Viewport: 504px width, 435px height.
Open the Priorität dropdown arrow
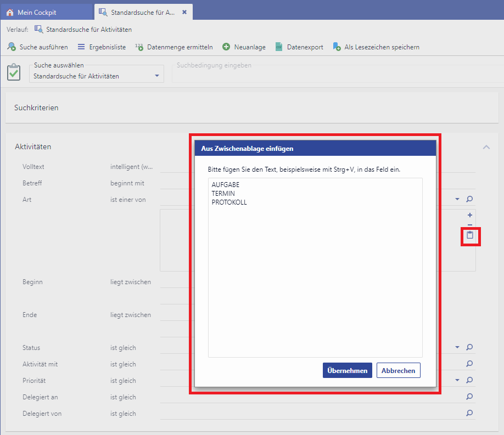(x=457, y=380)
